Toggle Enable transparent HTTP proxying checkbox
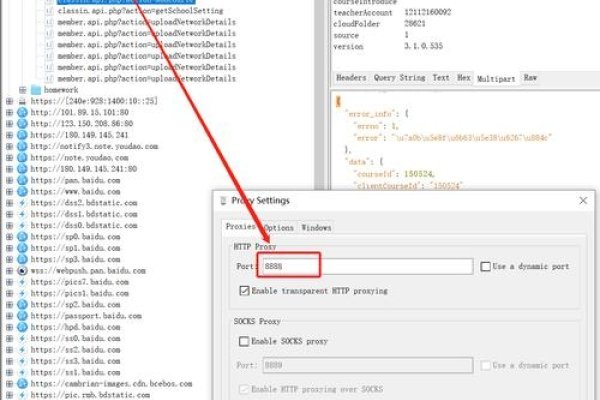The image size is (600, 400). coord(245,291)
